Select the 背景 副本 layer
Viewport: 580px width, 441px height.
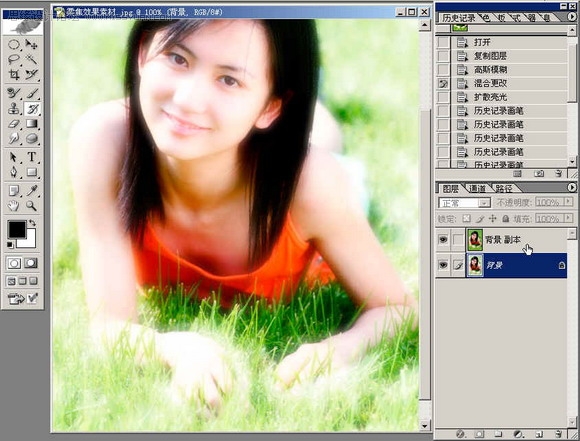(516, 240)
